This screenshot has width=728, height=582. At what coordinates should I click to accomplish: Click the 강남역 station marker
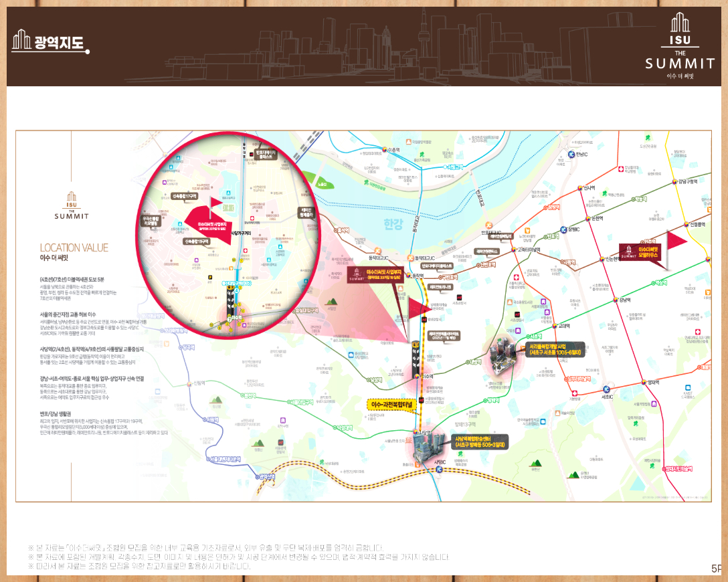(616, 300)
